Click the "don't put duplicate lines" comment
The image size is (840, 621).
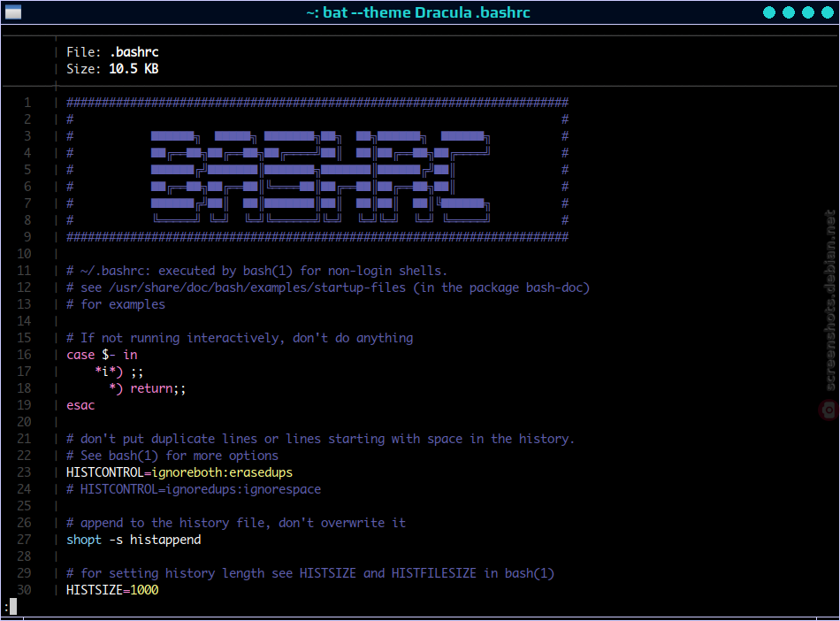click(x=320, y=439)
